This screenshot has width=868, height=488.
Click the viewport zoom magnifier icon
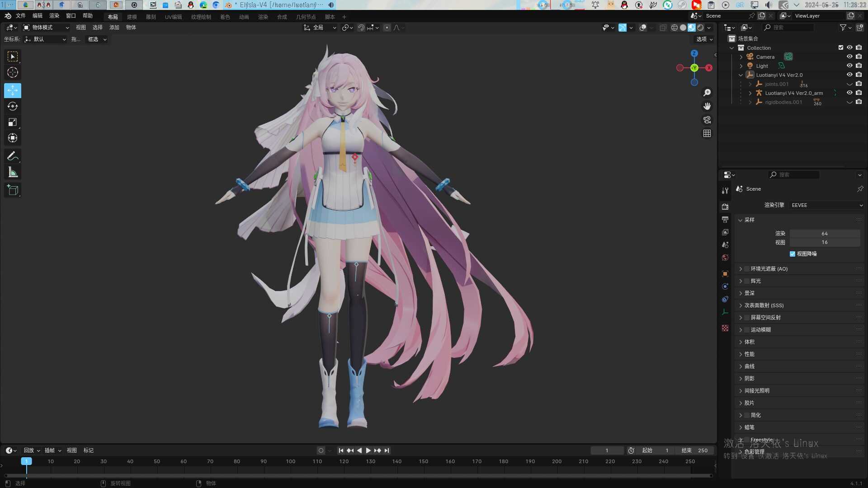(x=707, y=93)
